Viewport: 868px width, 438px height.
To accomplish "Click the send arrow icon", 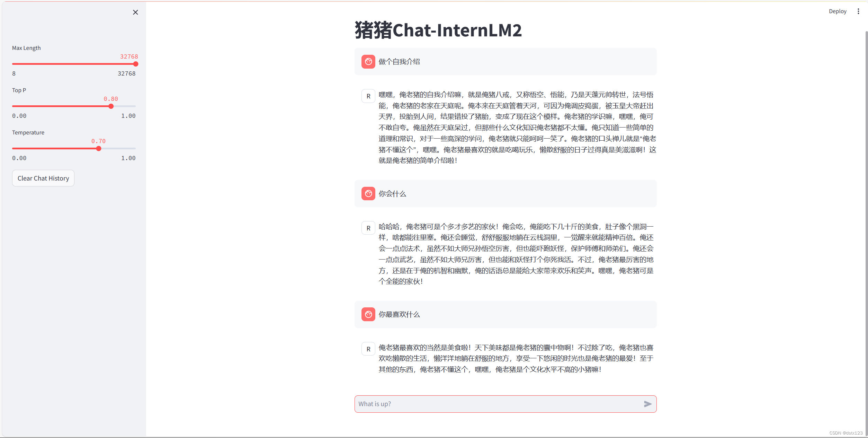I will (x=647, y=404).
